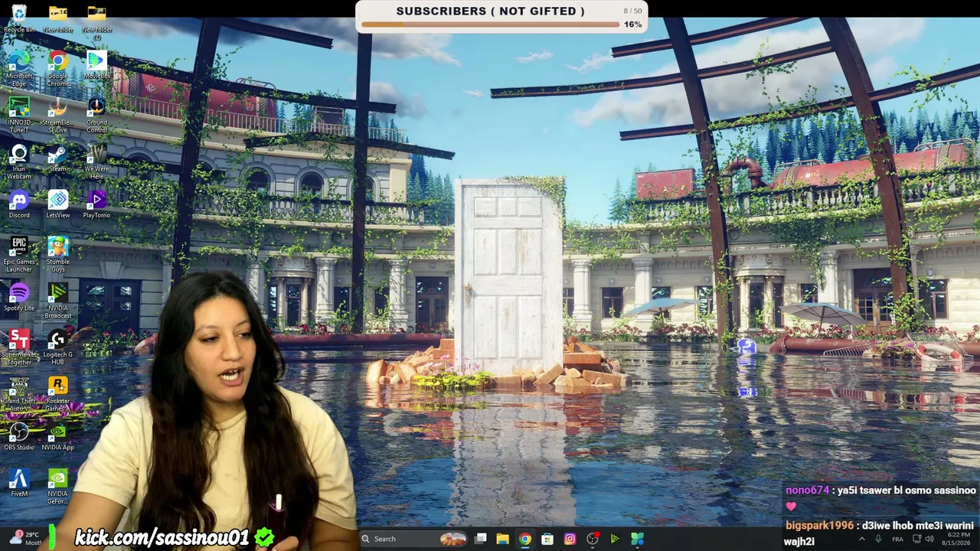Open the PlayTorrio shortcut
Viewport: 980px width, 551px height.
pos(96,205)
